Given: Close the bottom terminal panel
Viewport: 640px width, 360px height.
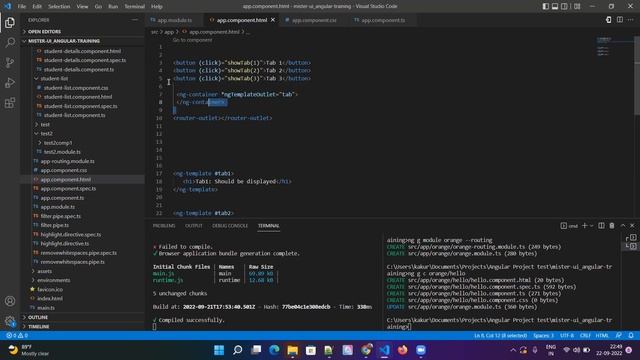Looking at the screenshot, I should (x=632, y=226).
